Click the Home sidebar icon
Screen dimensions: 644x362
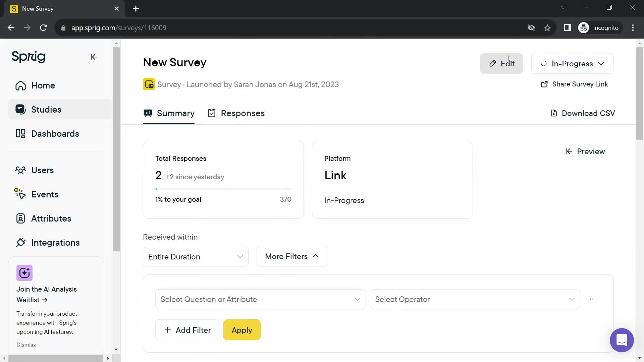tap(21, 85)
